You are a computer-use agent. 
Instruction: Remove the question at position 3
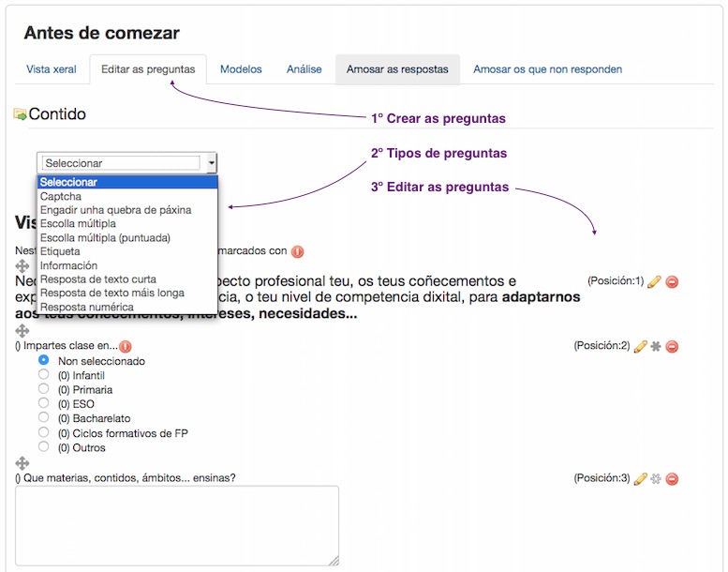tap(672, 478)
